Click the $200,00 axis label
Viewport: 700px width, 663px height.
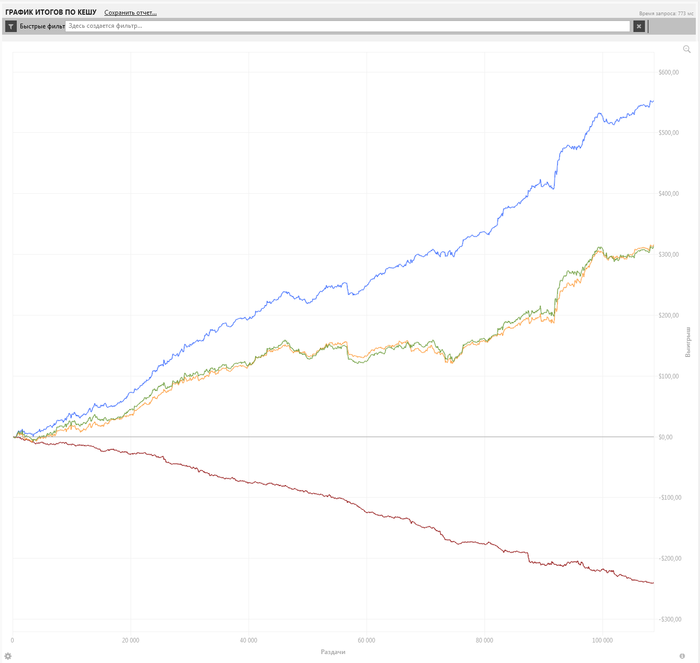tap(668, 315)
